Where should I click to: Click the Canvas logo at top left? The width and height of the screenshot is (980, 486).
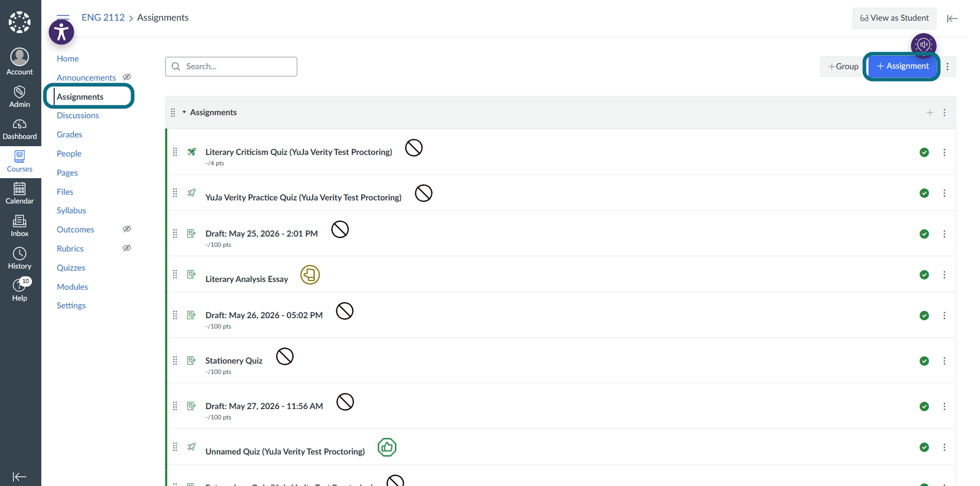[x=20, y=22]
